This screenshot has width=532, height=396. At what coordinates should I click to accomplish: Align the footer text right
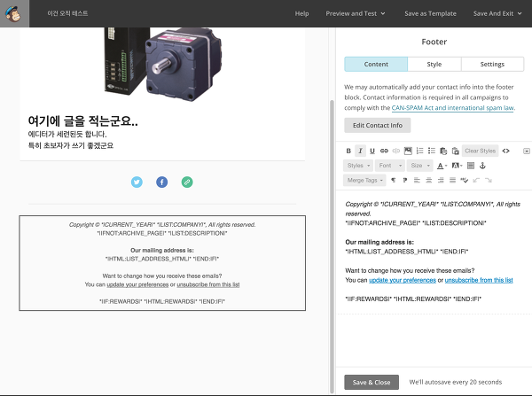click(x=441, y=180)
